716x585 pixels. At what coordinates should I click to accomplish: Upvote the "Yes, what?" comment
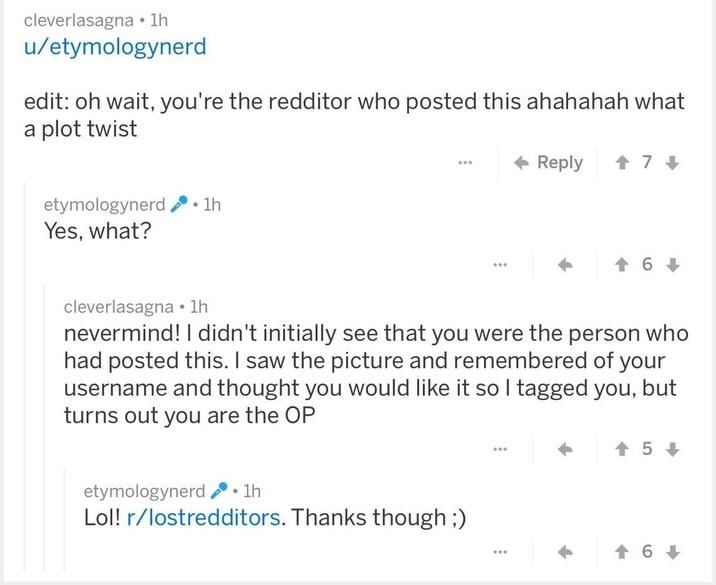click(620, 265)
